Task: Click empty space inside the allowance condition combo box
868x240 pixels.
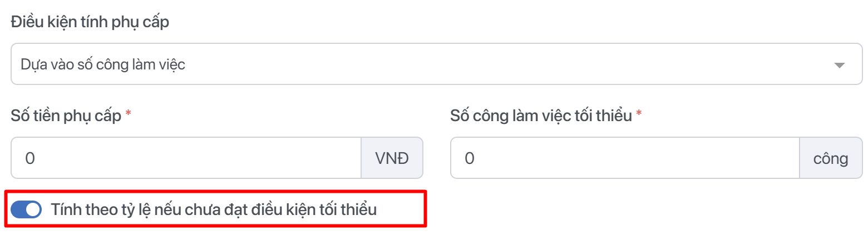Action: coord(501,64)
